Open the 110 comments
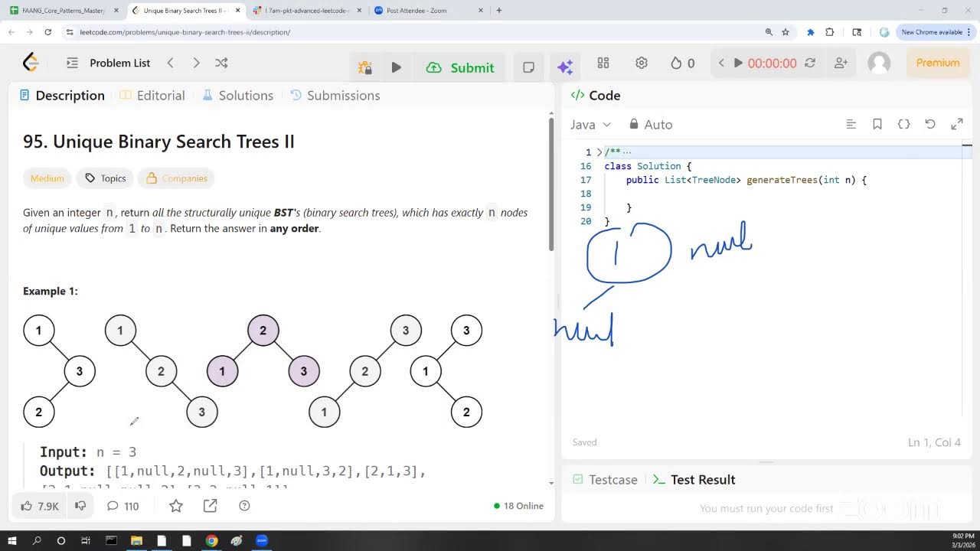 click(x=122, y=506)
